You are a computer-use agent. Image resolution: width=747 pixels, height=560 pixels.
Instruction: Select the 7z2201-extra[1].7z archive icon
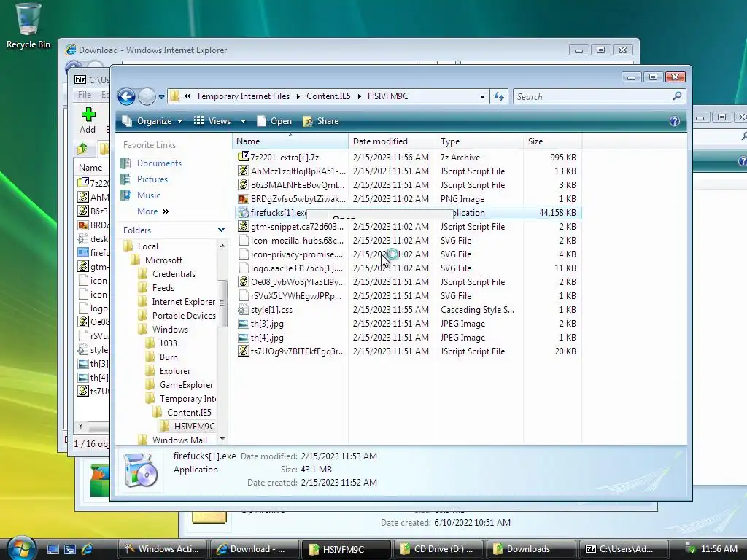(244, 157)
